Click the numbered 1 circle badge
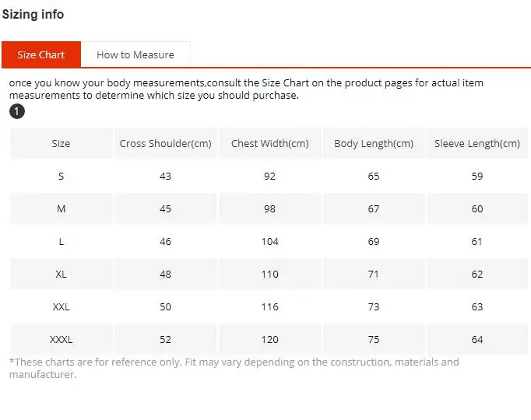Screen dimensions: 531x420 (17, 111)
